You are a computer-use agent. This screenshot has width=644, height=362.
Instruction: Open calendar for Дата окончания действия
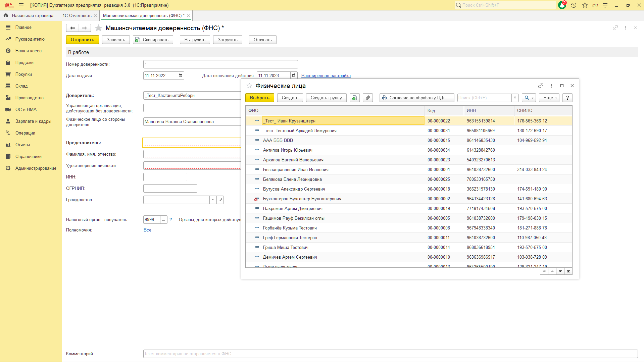(x=294, y=75)
